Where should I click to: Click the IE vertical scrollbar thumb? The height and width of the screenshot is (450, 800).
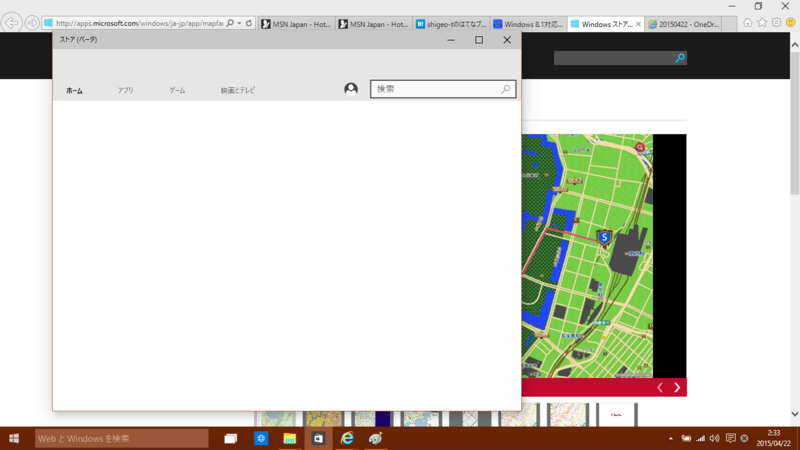(x=795, y=122)
